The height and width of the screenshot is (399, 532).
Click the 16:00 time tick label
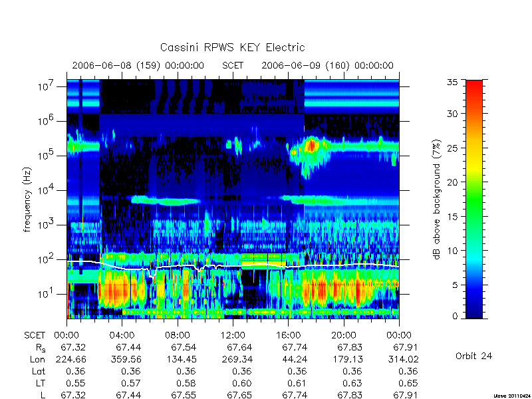pyautogui.click(x=288, y=336)
